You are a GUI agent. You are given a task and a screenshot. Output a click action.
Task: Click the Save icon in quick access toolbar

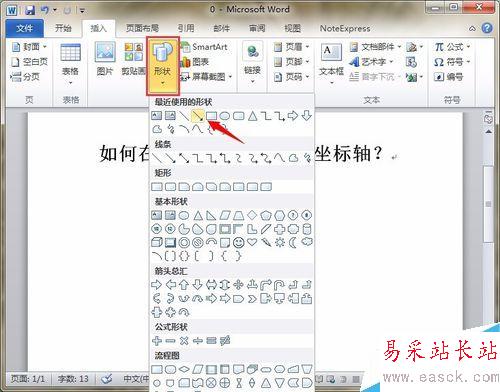pyautogui.click(x=29, y=10)
